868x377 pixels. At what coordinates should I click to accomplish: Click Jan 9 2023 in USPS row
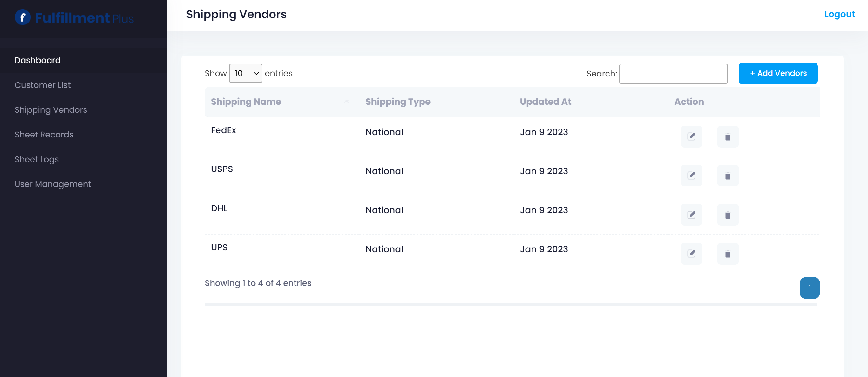[544, 171]
